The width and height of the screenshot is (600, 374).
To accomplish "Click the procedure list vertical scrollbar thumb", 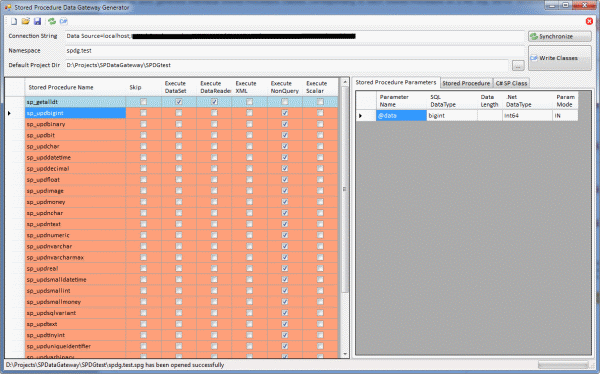I will pyautogui.click(x=344, y=189).
